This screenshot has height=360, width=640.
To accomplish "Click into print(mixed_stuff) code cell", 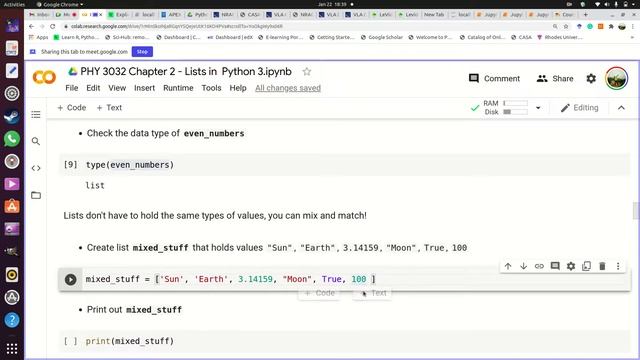I will pos(355,341).
